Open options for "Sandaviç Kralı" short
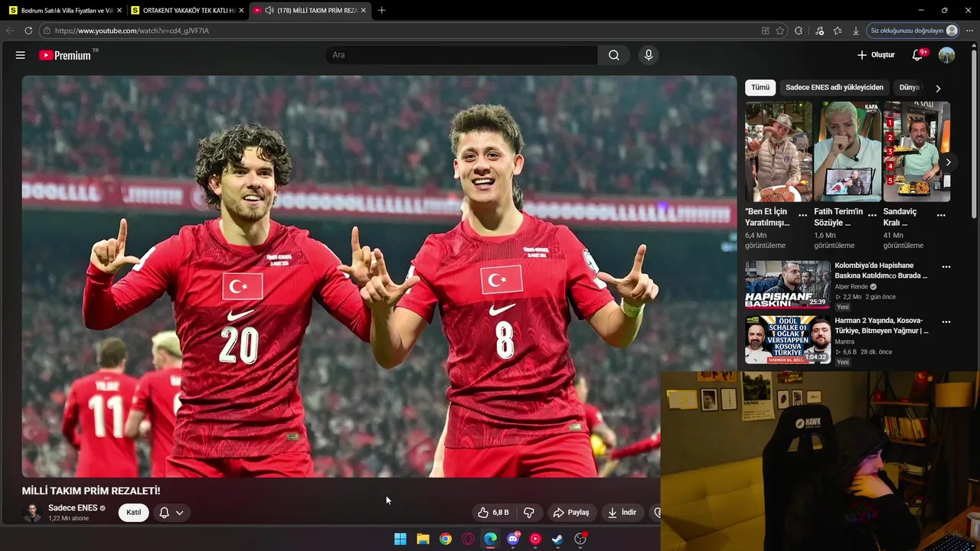Image resolution: width=980 pixels, height=551 pixels. pos(941,215)
